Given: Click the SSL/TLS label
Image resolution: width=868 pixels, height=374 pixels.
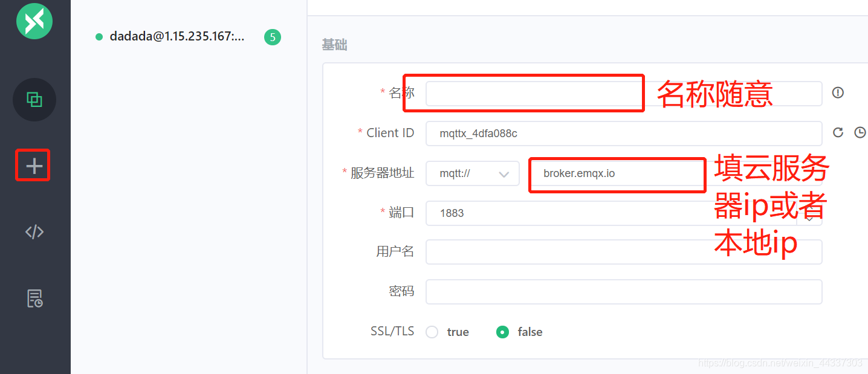Looking at the screenshot, I should [x=392, y=331].
